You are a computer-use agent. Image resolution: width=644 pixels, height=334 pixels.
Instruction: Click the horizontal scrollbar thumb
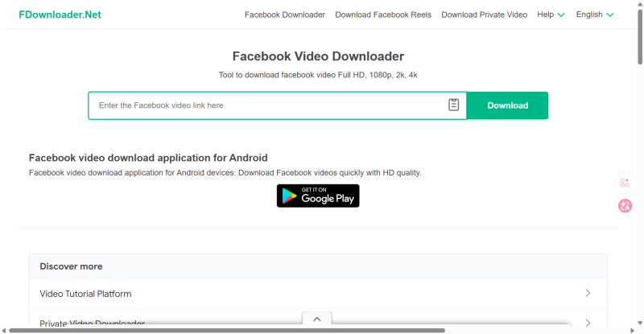tap(227, 330)
